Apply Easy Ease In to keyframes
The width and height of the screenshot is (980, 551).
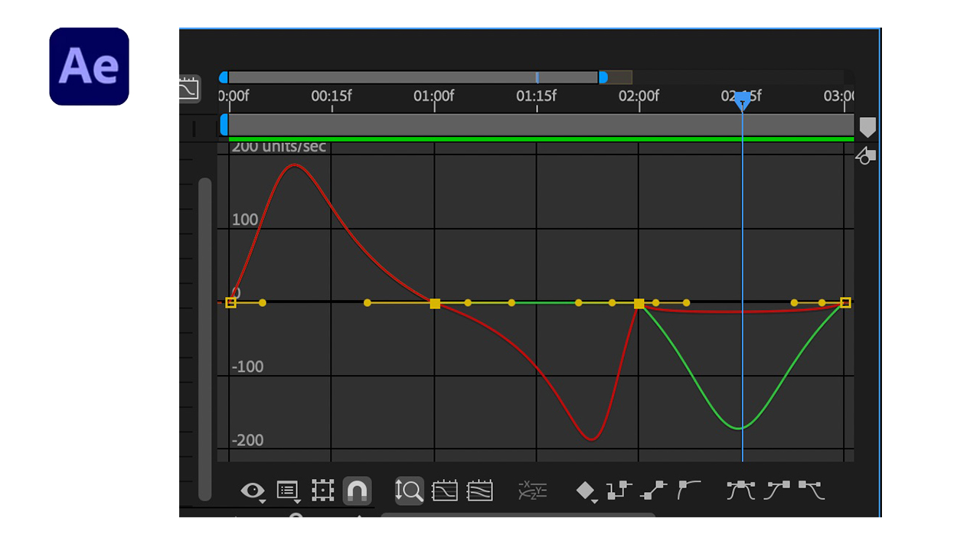(x=778, y=489)
